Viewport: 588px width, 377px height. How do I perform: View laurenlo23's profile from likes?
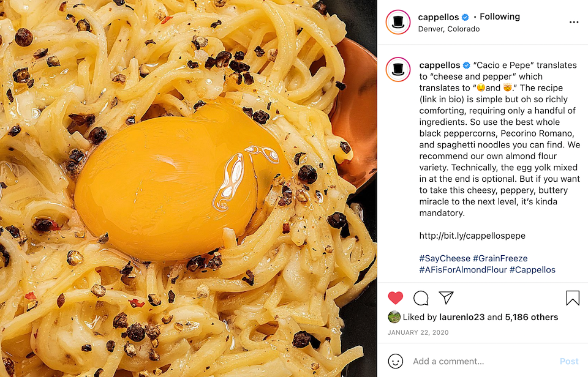click(462, 317)
